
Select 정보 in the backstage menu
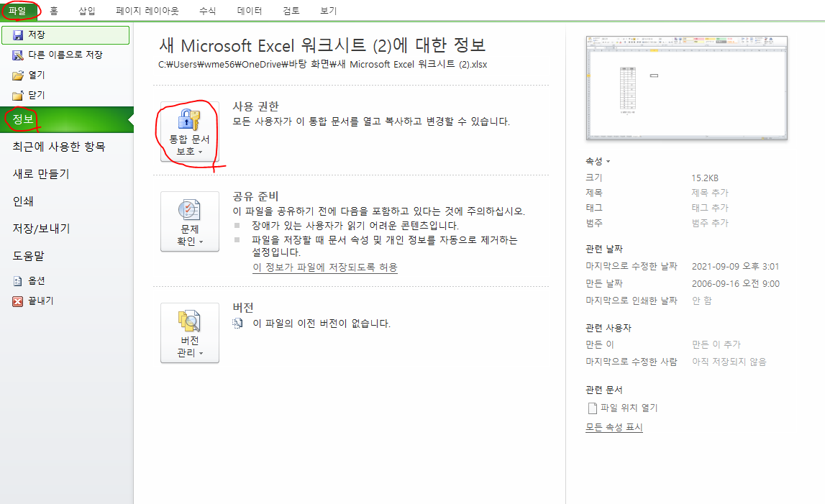tap(67, 119)
